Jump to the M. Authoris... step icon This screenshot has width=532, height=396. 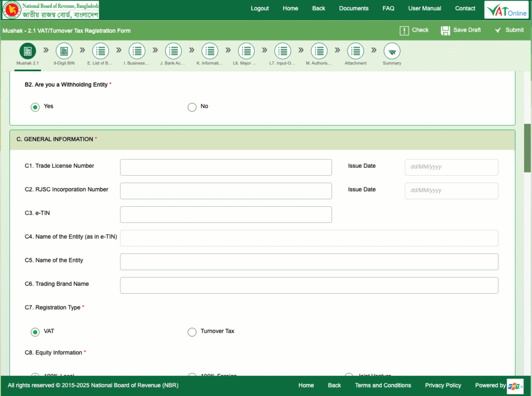click(x=319, y=51)
